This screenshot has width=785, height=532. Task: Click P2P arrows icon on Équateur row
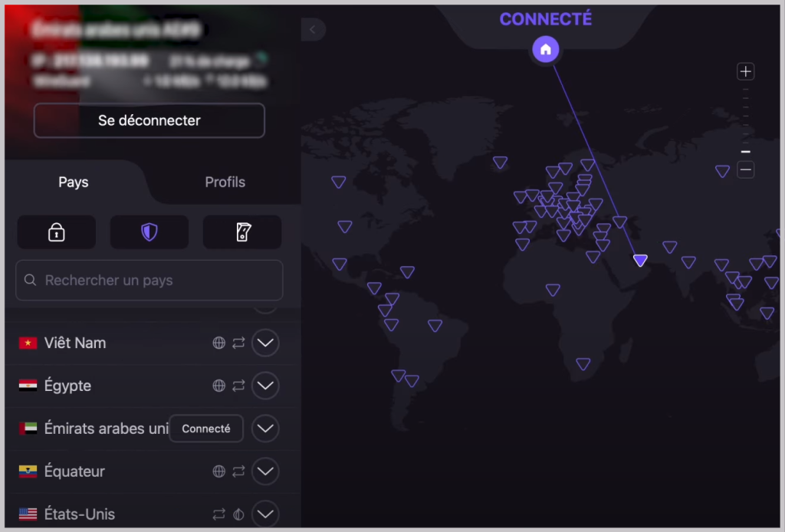[x=239, y=471]
